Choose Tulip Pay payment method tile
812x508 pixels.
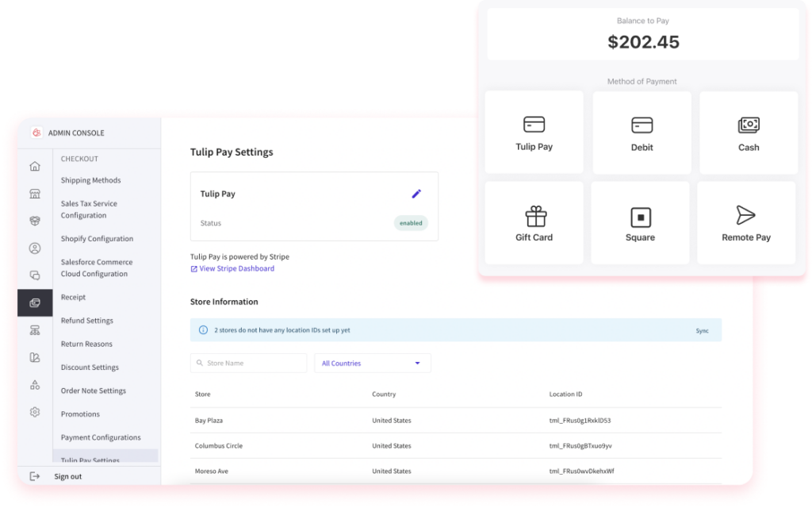pyautogui.click(x=534, y=133)
